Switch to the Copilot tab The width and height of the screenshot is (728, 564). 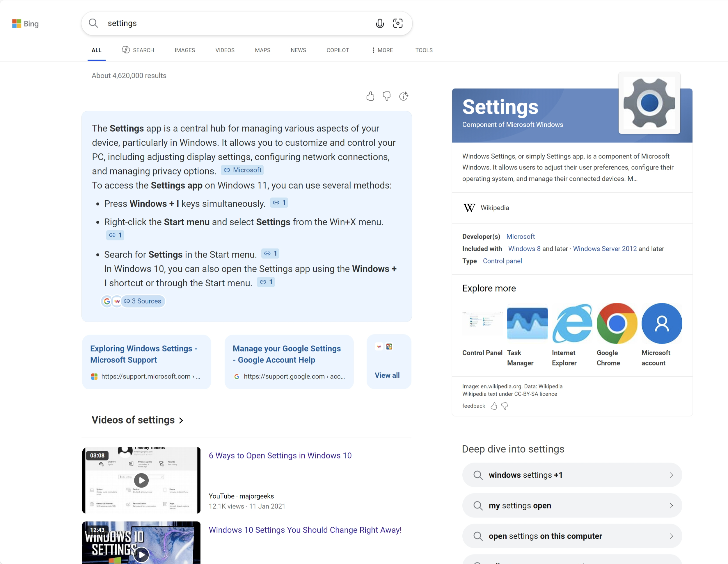337,50
